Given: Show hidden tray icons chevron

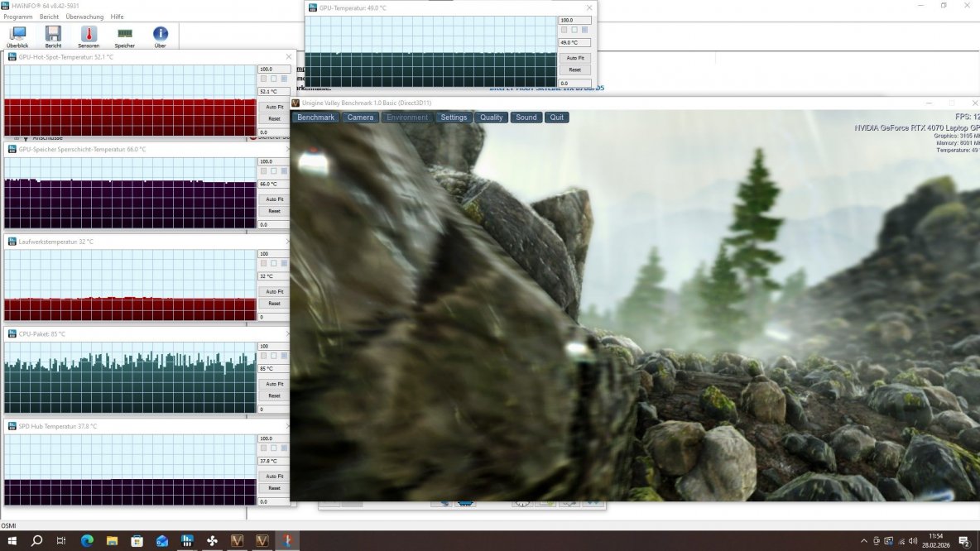Looking at the screenshot, I should click(x=864, y=541).
